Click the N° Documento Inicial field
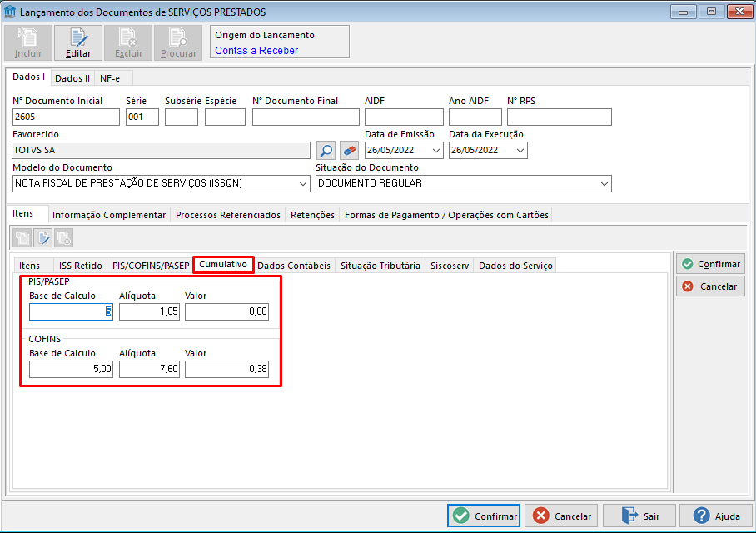 (x=66, y=117)
